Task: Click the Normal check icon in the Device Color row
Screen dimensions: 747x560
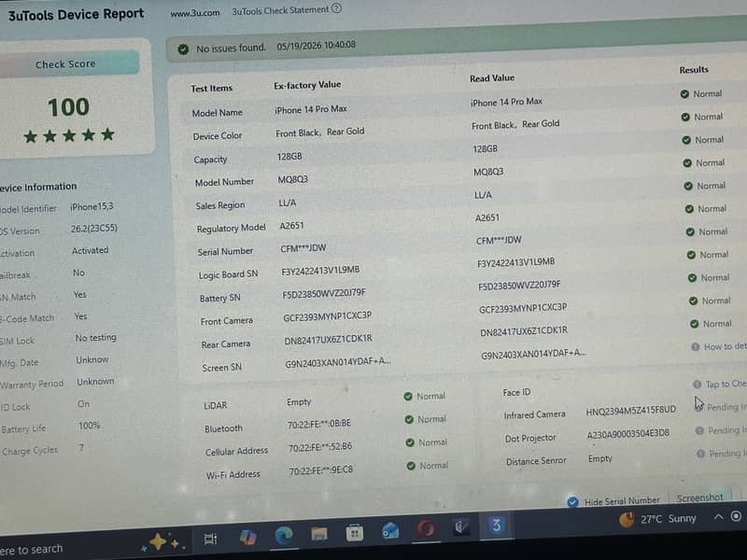Action: tap(685, 118)
